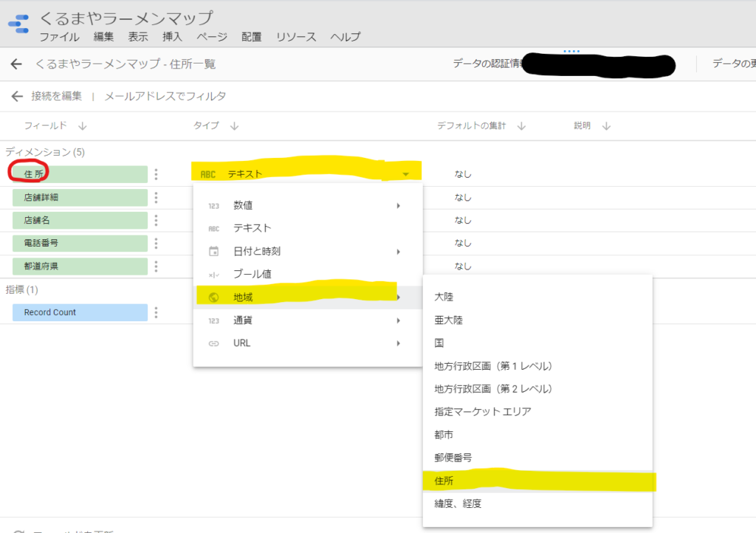Click 接続を編集 link
756x533 pixels.
[x=56, y=97]
